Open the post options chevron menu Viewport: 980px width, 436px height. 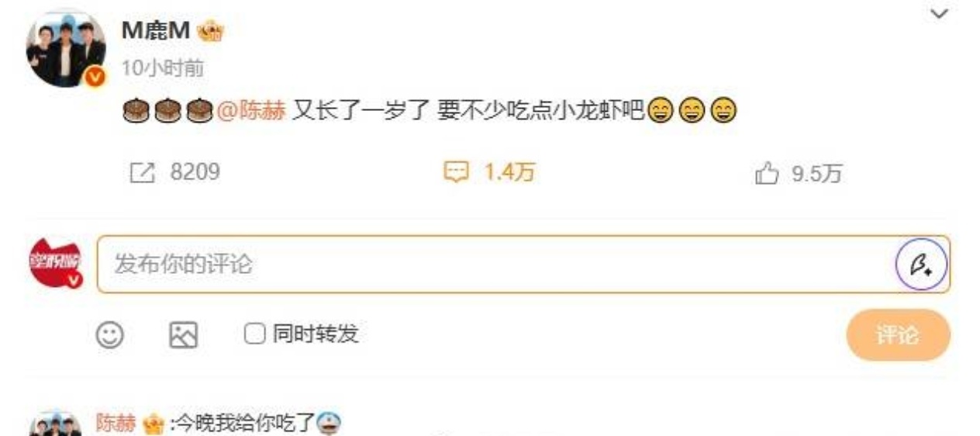pyautogui.click(x=939, y=14)
